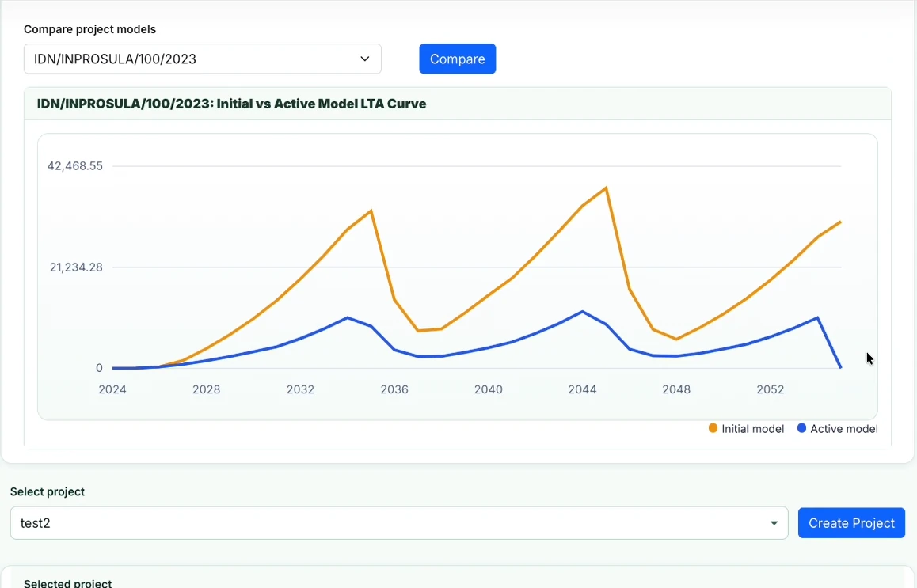
Task: Click the blue curve's peak near 2034
Action: 348,317
